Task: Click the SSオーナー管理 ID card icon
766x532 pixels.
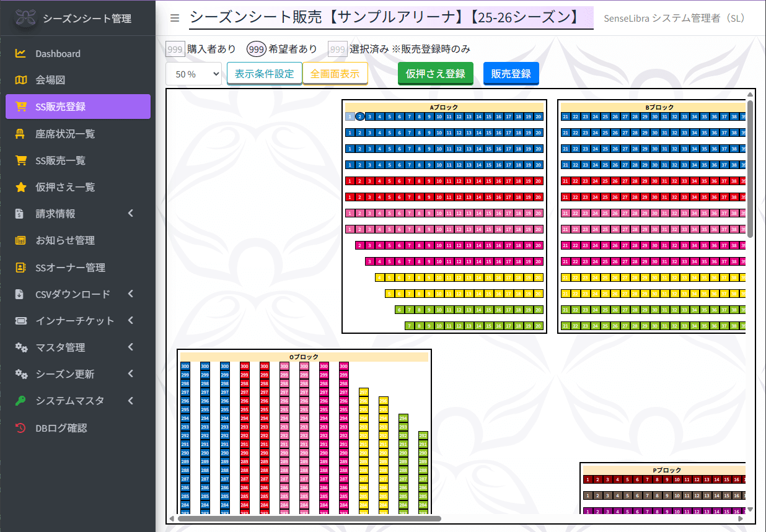Action: 21,268
